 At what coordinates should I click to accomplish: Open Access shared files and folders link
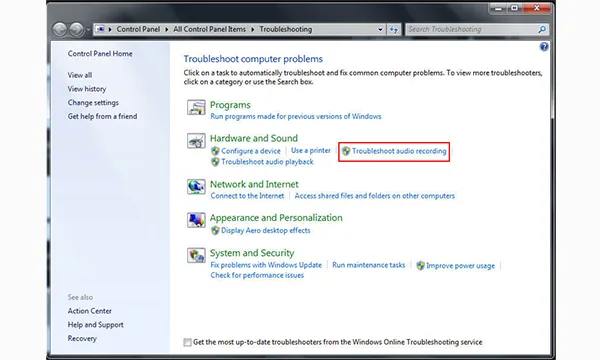pyautogui.click(x=375, y=196)
